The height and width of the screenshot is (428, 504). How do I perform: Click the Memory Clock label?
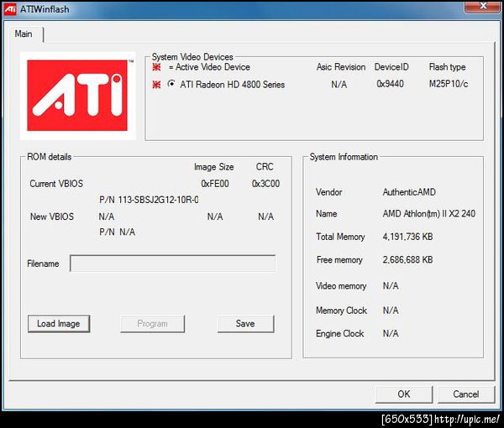pyautogui.click(x=341, y=311)
